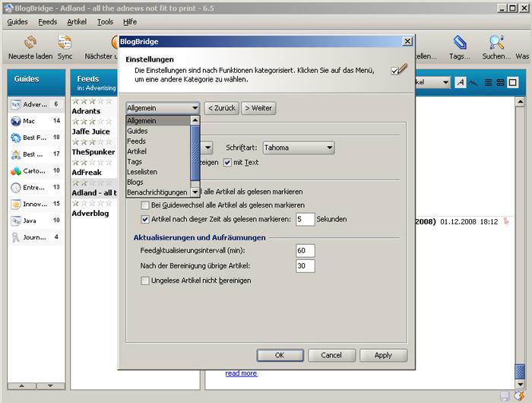The height and width of the screenshot is (403, 532).
Task: Select the AdFreak feed
Action: (87, 173)
